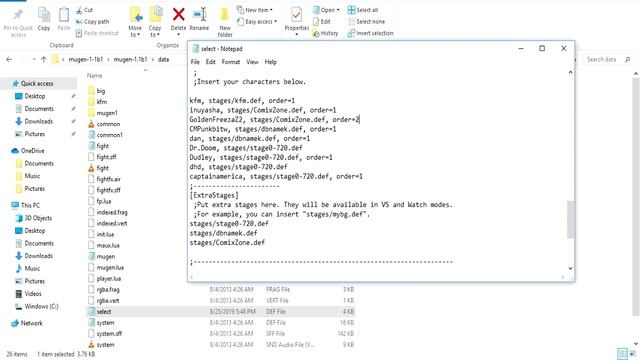Open the Help menu in Notepad
Image resolution: width=640 pixels, height=360 pixels.
point(271,62)
